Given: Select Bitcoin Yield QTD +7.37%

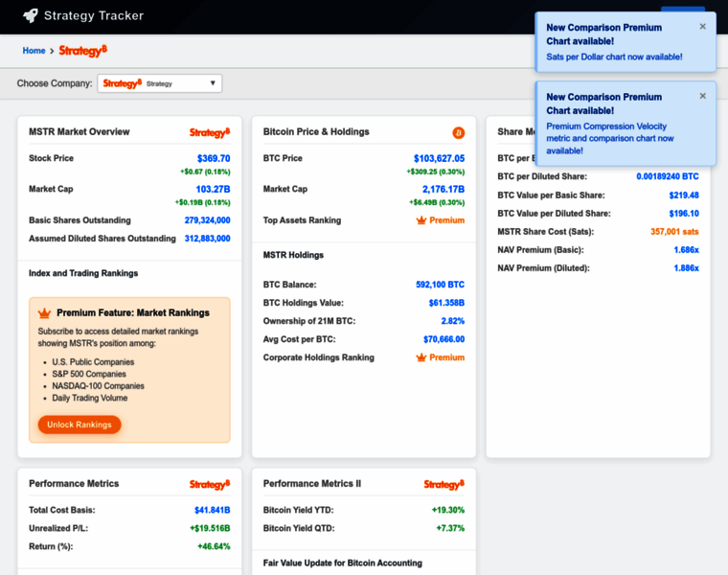Looking at the screenshot, I should click(x=450, y=528).
